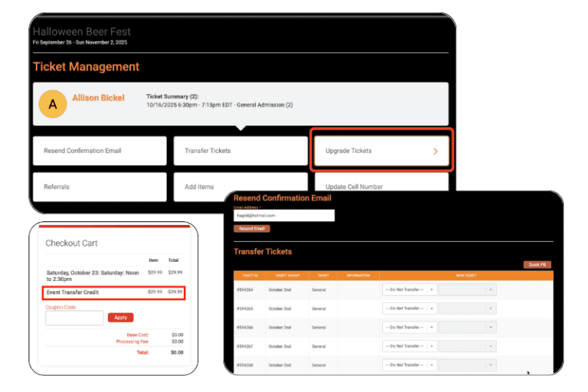Select the Referrals tile
The width and height of the screenshot is (588, 392).
(100, 186)
